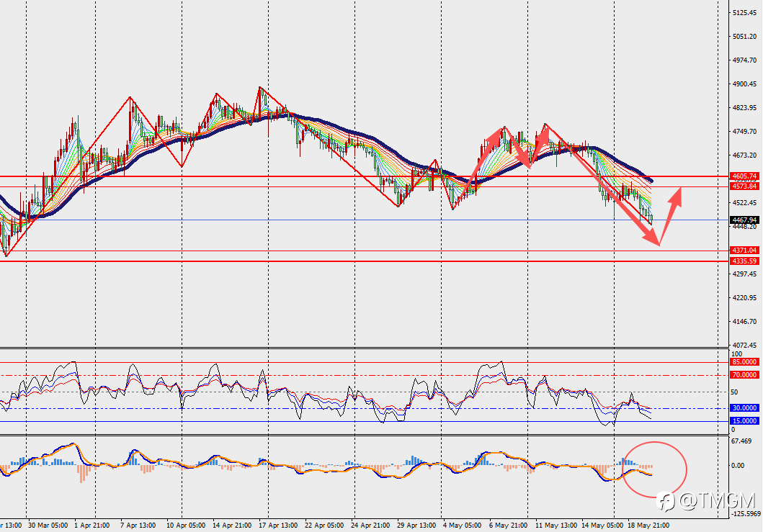The height and width of the screenshot is (532, 763).
Task: Click the red circle highlighting the MACD
Action: (x=654, y=469)
